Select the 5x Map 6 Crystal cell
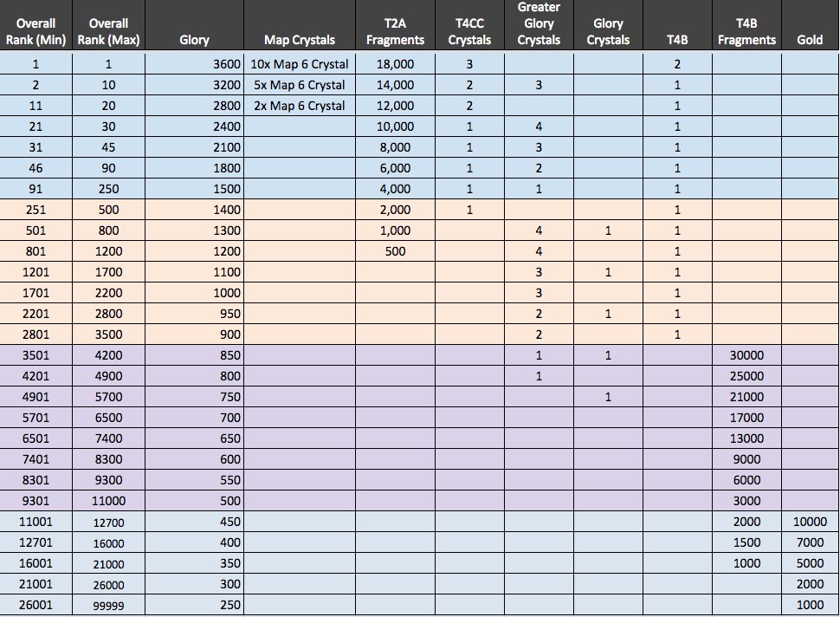Viewport: 840px width, 617px height. [x=300, y=85]
